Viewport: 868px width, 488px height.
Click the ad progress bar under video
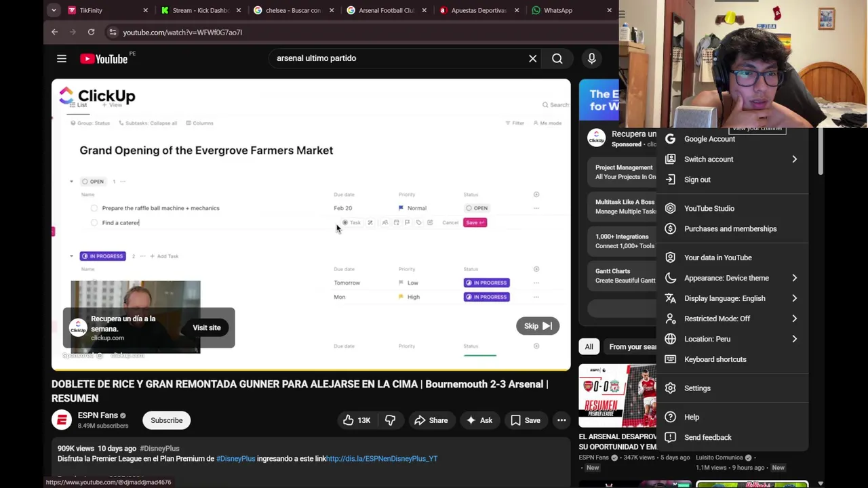point(311,370)
